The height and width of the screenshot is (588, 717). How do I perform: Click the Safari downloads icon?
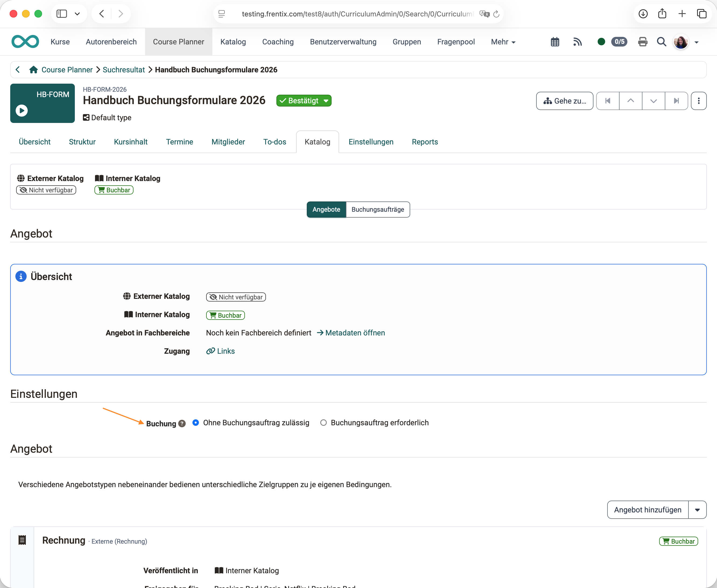click(x=643, y=14)
